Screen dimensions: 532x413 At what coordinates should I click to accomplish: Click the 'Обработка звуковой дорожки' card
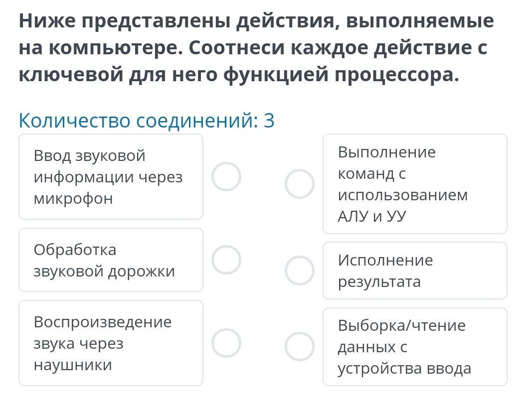coord(111,260)
